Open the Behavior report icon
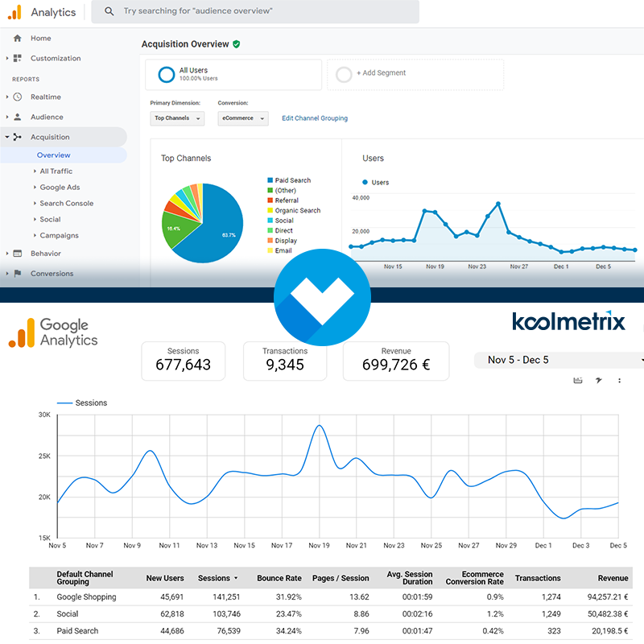 click(18, 253)
